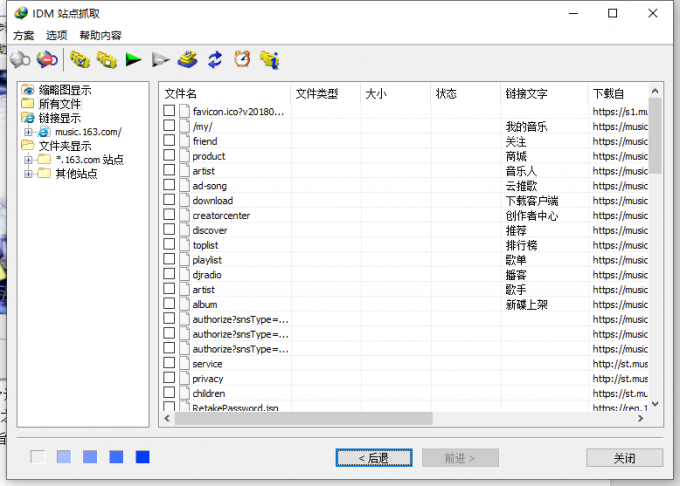Click the yellow info folder toolbar icon

tap(270, 60)
